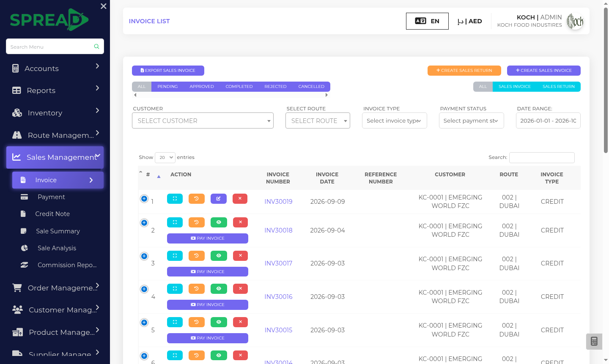Click PAY INVOICE for INV30016
Screen dimensions: 609x364
pos(208,305)
